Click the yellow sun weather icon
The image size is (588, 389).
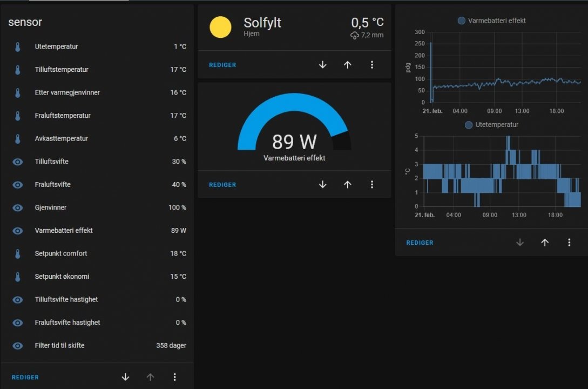[x=220, y=27]
